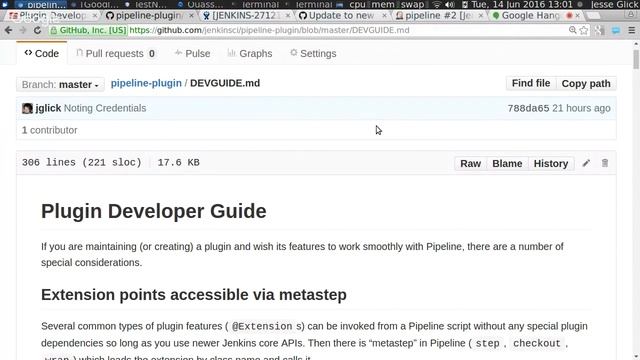The height and width of the screenshot is (360, 640).
Task: Click the Plugin Developer Guide heading
Action: pyautogui.click(x=153, y=211)
